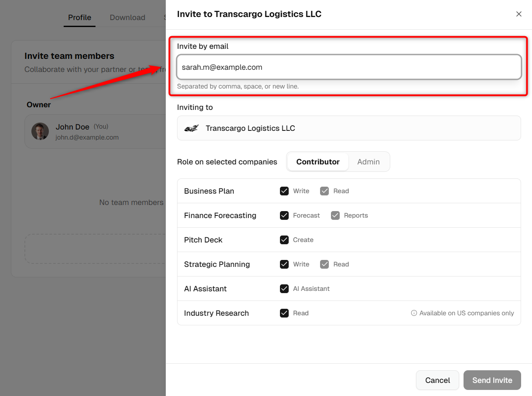Click the info icon beside US companies note
532x396 pixels.
[414, 313]
